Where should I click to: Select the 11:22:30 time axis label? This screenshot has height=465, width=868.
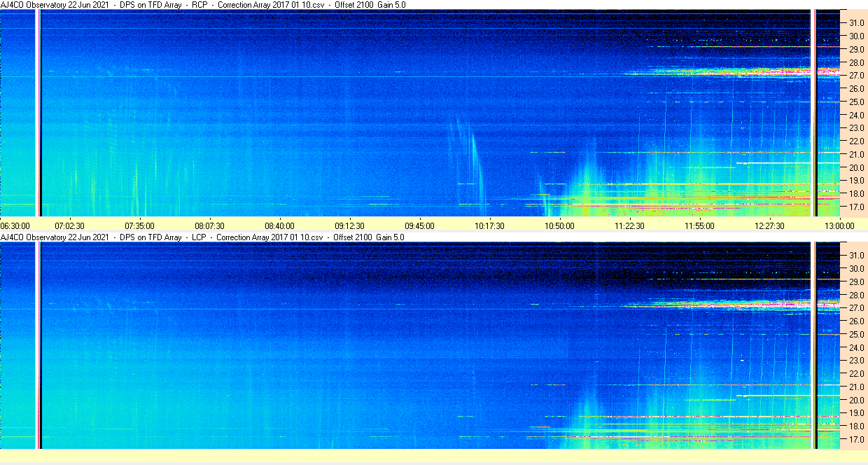pos(629,226)
